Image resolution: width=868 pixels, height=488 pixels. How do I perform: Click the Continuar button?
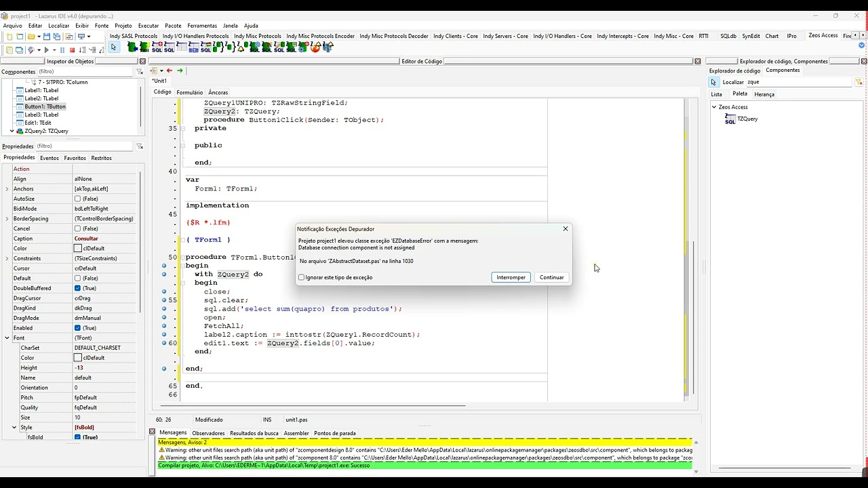pyautogui.click(x=551, y=277)
